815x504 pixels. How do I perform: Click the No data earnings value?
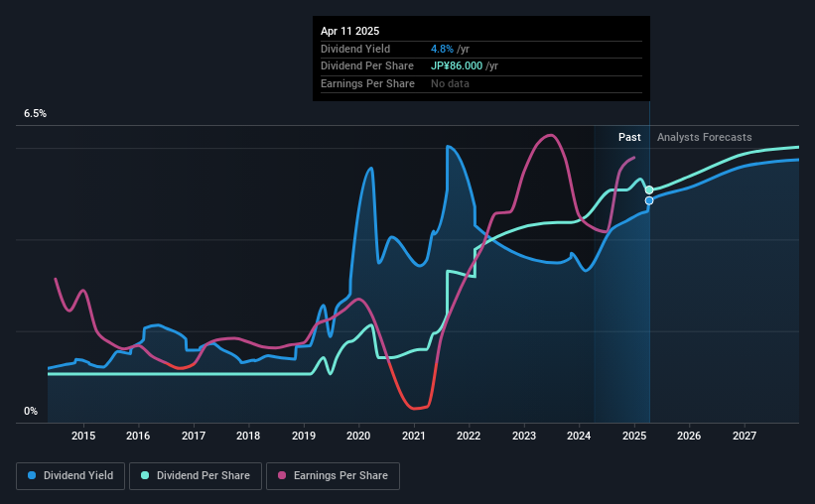point(450,83)
